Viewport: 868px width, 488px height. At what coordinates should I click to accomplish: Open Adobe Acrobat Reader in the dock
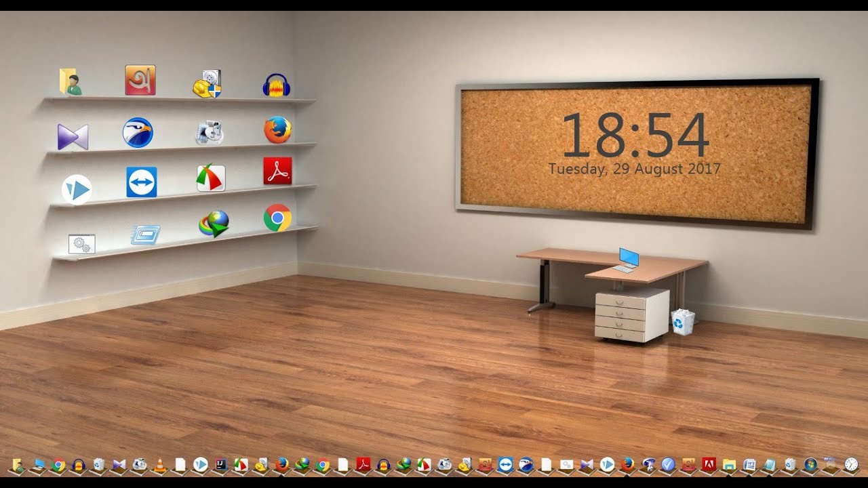click(x=363, y=464)
